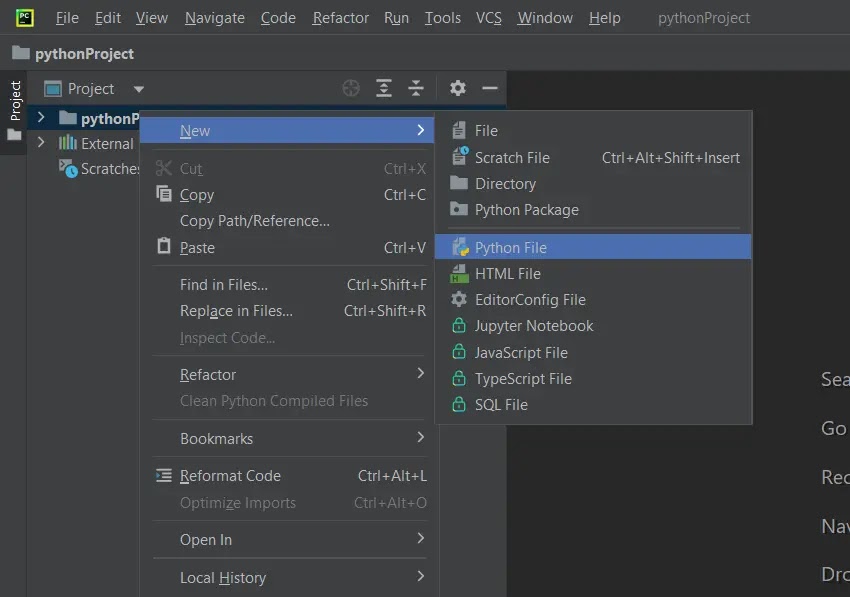Open the Edit menu
Screen dimensions: 850x597
108,18
